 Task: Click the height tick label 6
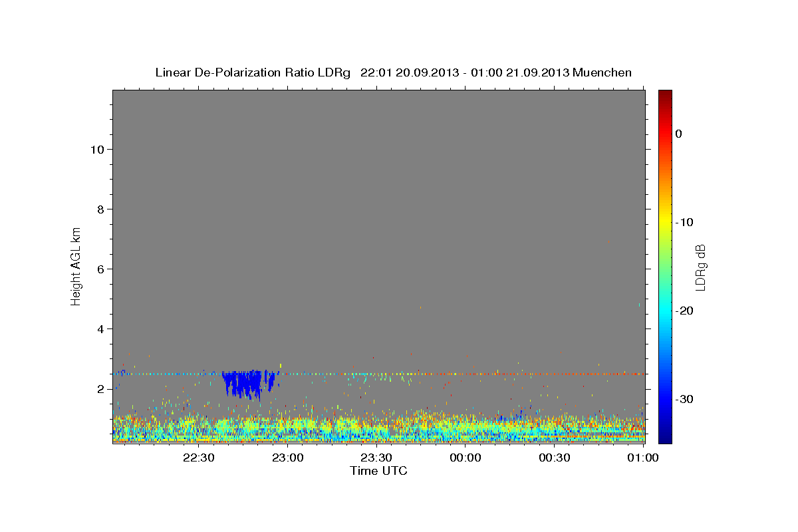(x=99, y=269)
